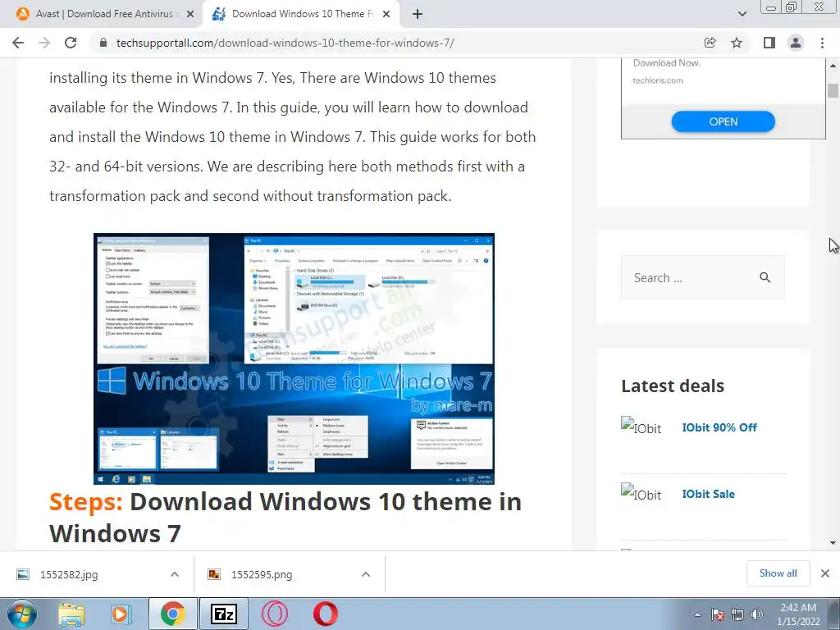Click the Action Center flag icon
The height and width of the screenshot is (630, 840).
pos(718,614)
